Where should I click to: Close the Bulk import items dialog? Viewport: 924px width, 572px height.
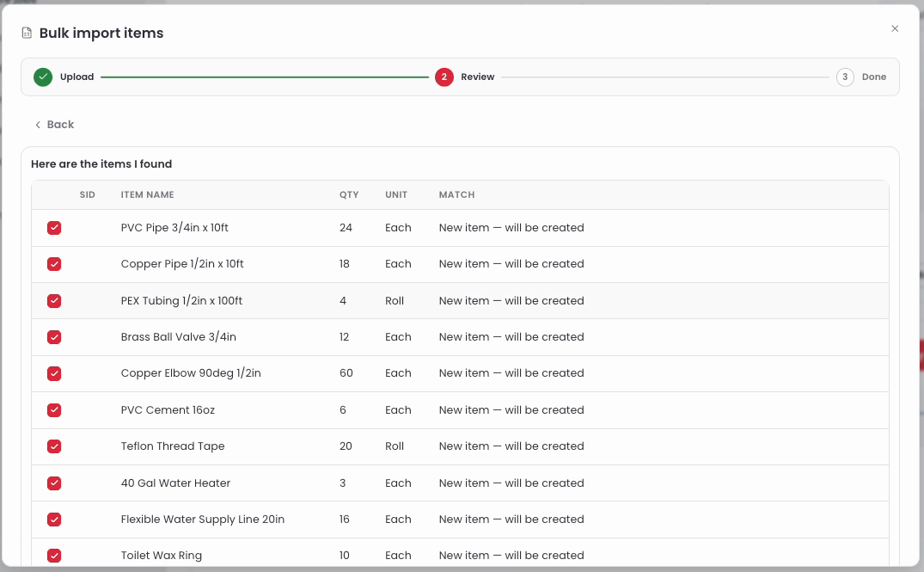click(x=895, y=28)
